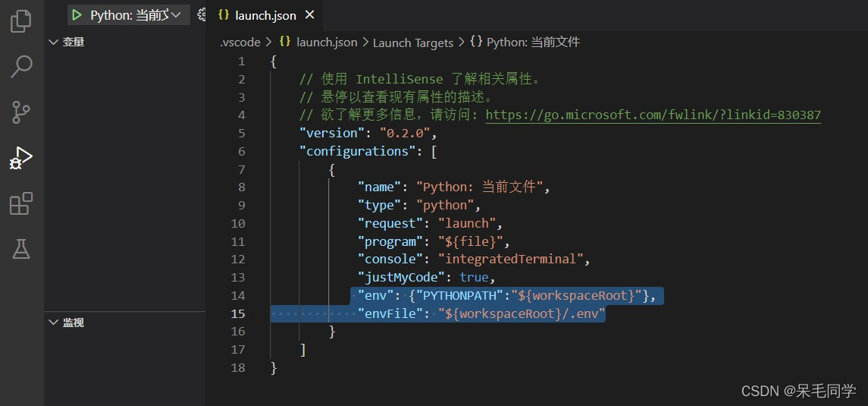
Task: Open the go.microsoft.com fwlink URL
Action: pos(653,115)
